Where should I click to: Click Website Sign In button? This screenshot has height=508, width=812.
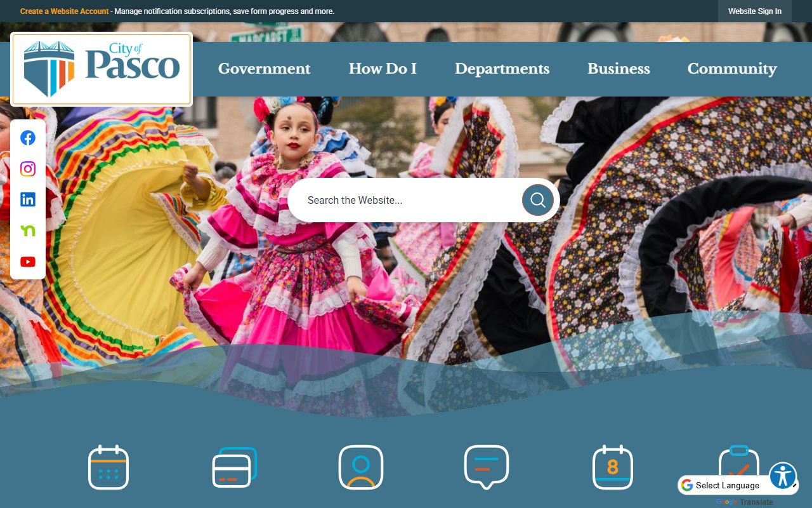click(x=755, y=11)
